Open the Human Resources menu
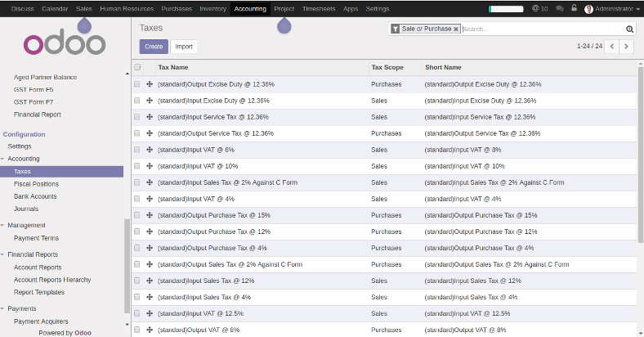The width and height of the screenshot is (644, 337). pos(127,9)
